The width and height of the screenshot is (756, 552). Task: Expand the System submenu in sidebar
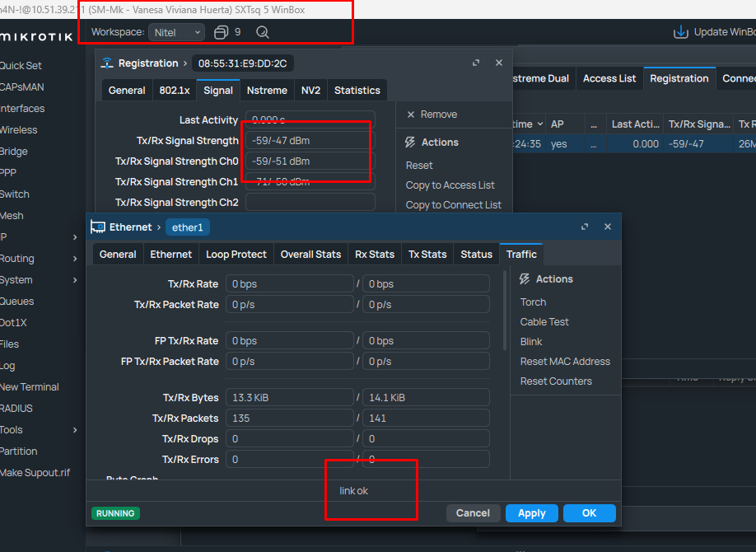(75, 280)
